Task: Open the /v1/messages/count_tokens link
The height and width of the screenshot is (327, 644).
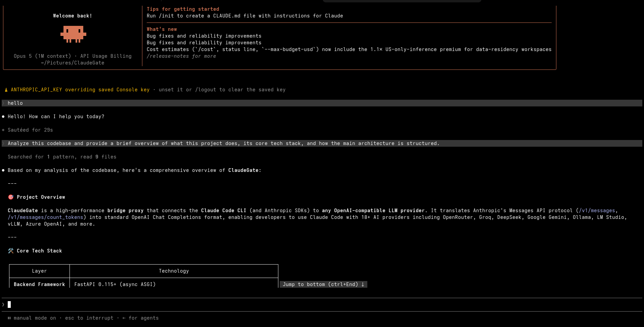Action: (x=45, y=217)
